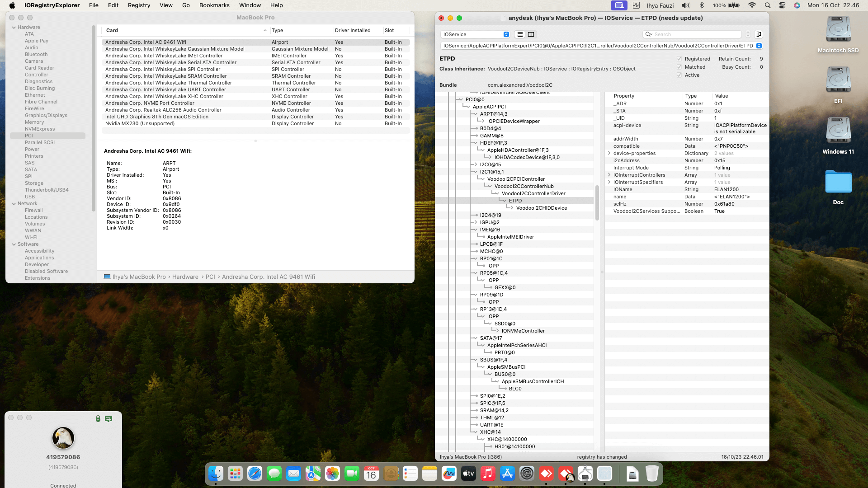Image resolution: width=868 pixels, height=488 pixels.
Task: Collapse the Software section in System Information sidebar
Action: tap(14, 244)
